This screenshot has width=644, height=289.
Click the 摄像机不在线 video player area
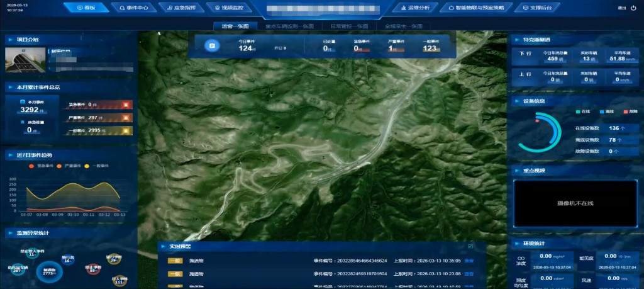[575, 203]
